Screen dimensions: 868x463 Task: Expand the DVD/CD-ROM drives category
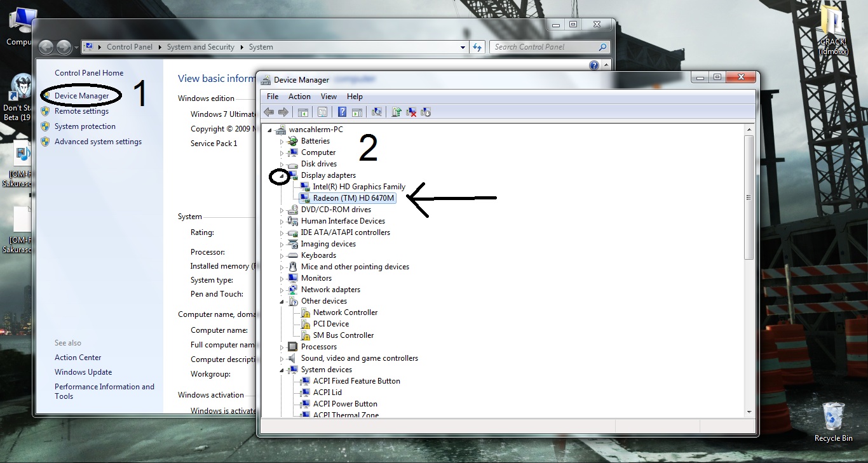pos(281,210)
